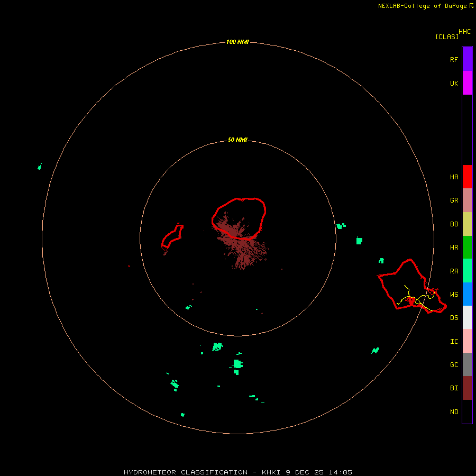This screenshot has width=476, height=476.
Task: Click the DS legend label text
Action: click(454, 318)
